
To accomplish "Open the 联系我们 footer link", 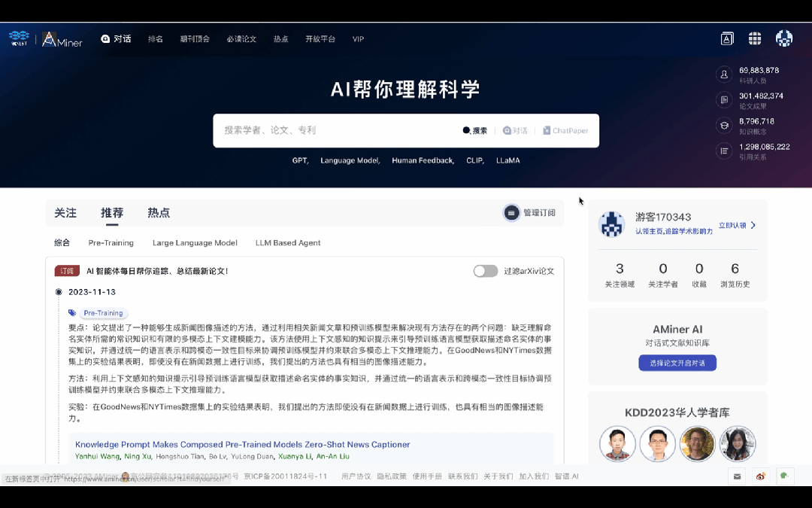I will [x=463, y=476].
